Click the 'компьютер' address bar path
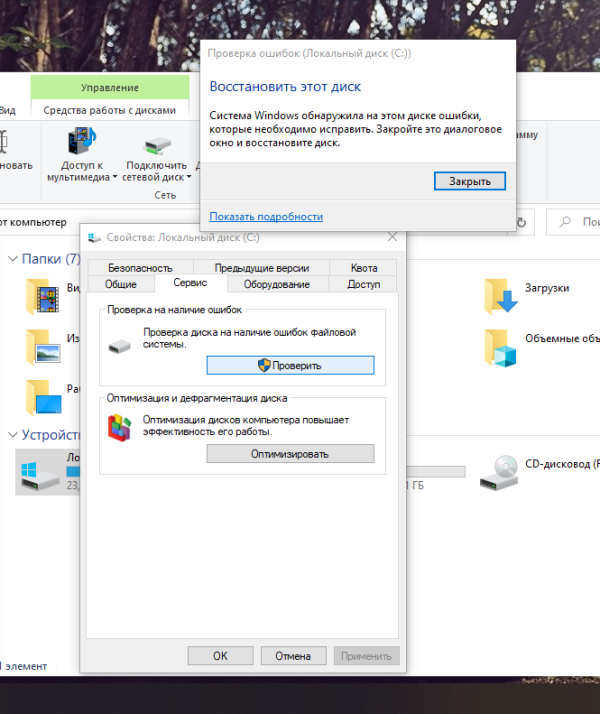Image resolution: width=600 pixels, height=714 pixels. click(38, 222)
